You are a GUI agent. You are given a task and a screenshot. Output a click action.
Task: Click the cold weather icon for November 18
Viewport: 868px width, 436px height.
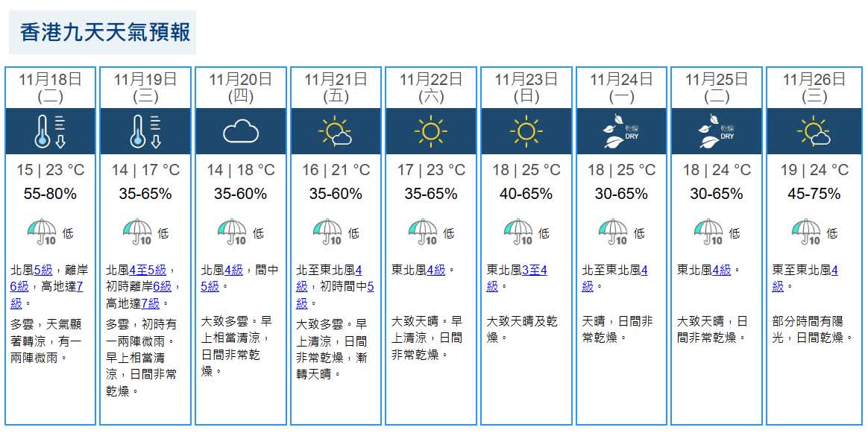50,132
